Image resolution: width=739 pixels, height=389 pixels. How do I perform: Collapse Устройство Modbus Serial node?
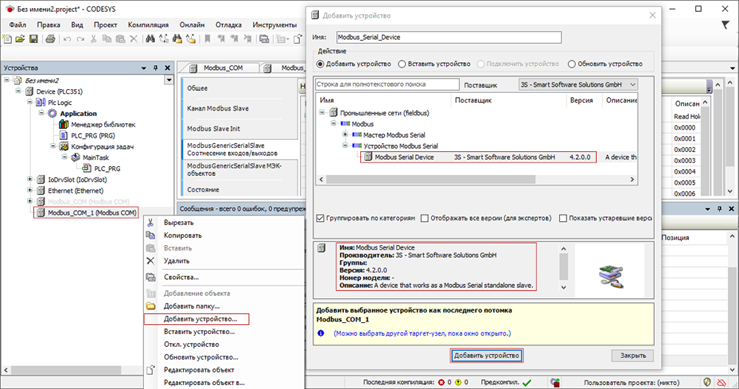[345, 146]
